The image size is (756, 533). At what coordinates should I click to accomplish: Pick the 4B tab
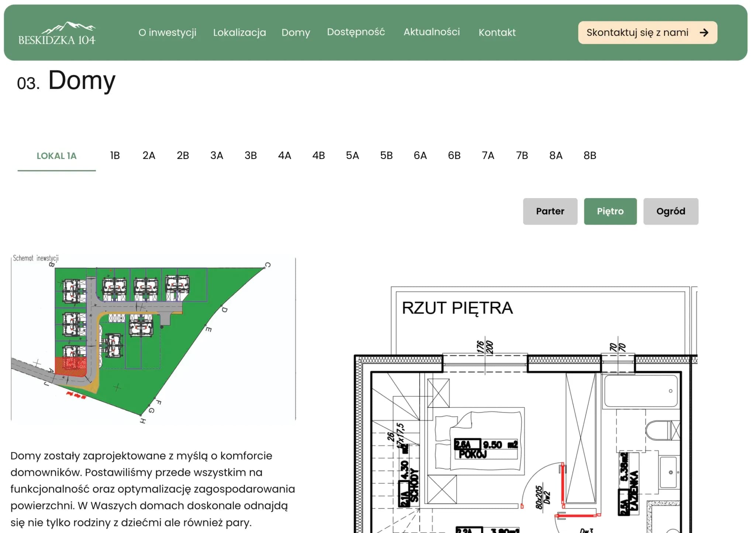point(319,156)
